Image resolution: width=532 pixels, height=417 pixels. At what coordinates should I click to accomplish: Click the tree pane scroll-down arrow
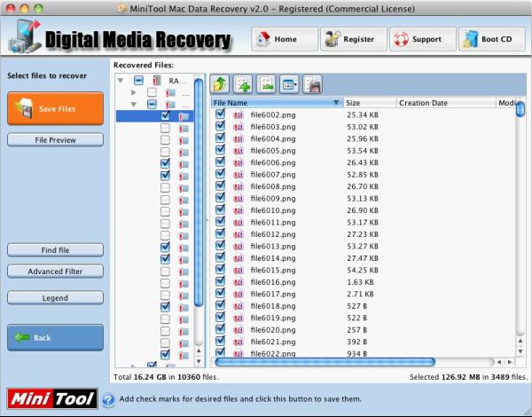pyautogui.click(x=199, y=361)
